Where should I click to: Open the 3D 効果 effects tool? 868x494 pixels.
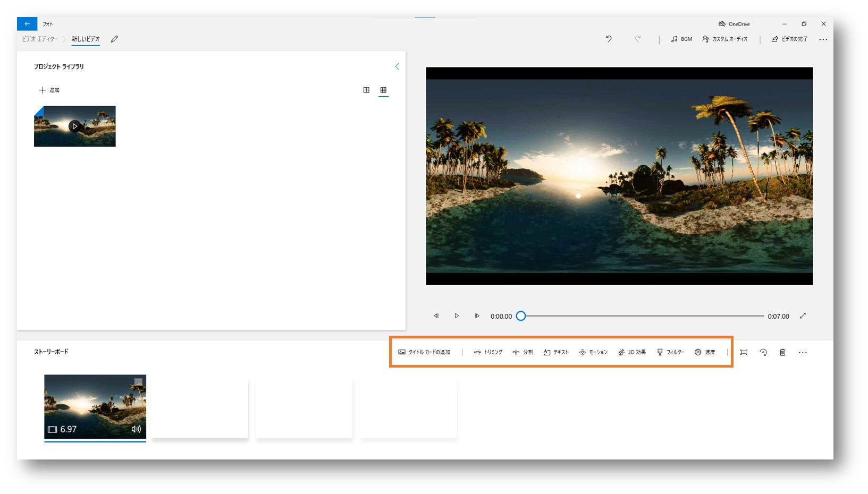click(632, 352)
